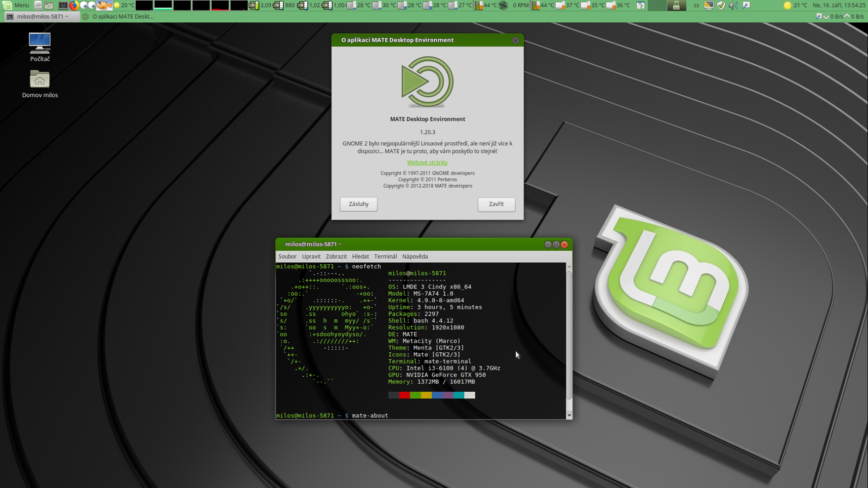Image resolution: width=868 pixels, height=488 pixels.
Task: Click the 37 °C drive temperature sensor
Action: click(x=567, y=5)
